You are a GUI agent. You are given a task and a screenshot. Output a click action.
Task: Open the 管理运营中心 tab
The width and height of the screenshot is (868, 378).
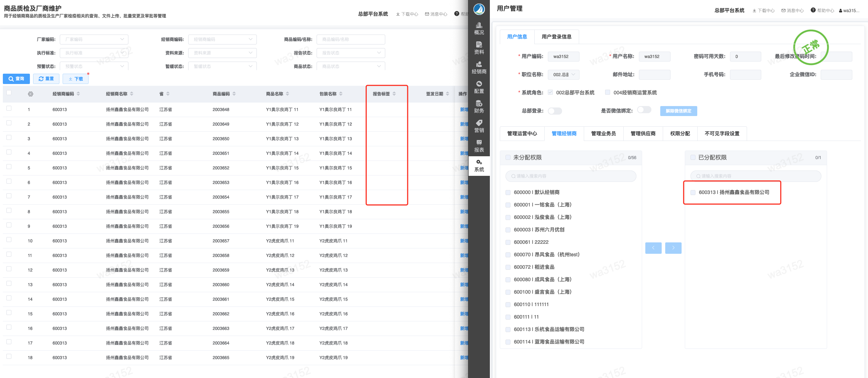pos(522,133)
